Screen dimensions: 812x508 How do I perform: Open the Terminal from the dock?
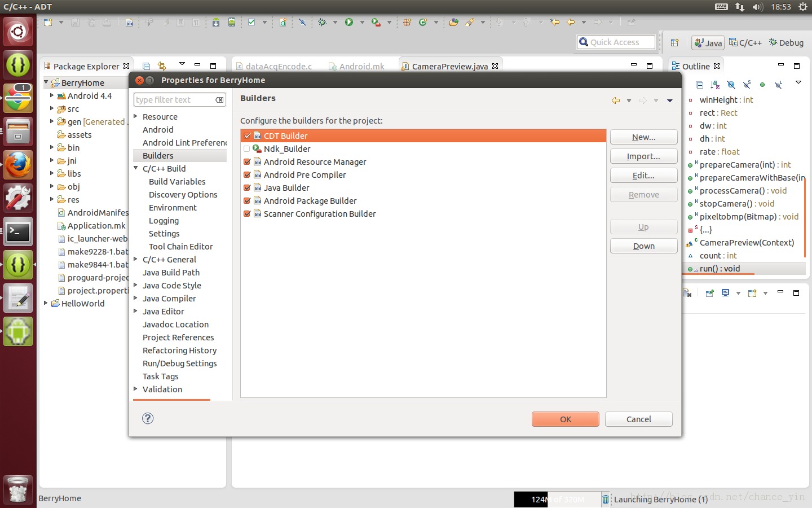click(18, 232)
